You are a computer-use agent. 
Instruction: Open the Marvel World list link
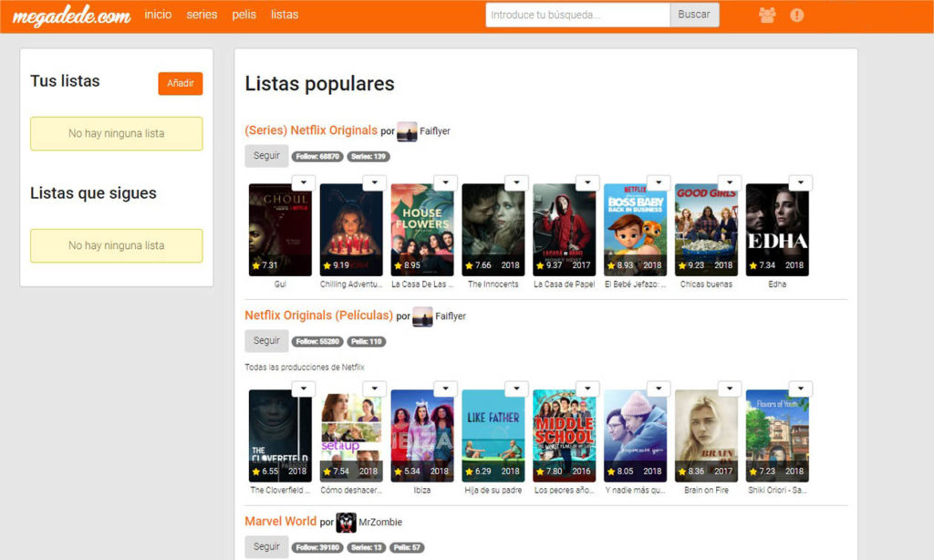[x=280, y=521]
